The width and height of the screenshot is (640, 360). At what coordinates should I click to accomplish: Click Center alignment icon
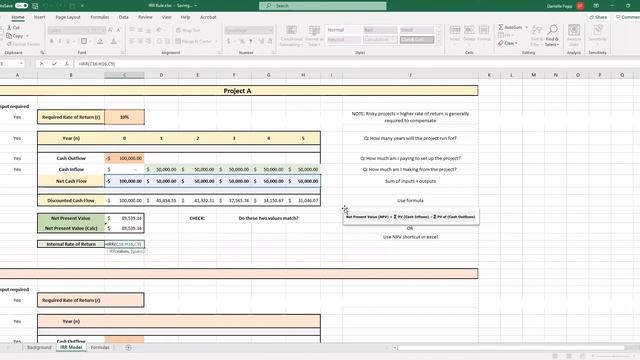pos(140,41)
